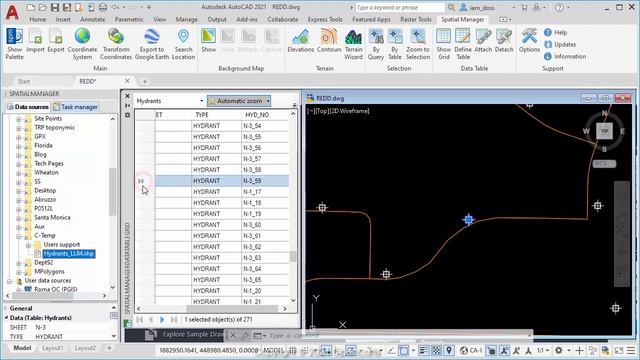Image resolution: width=640 pixels, height=360 pixels.
Task: Expand the Florida tree node
Action: pos(18,146)
